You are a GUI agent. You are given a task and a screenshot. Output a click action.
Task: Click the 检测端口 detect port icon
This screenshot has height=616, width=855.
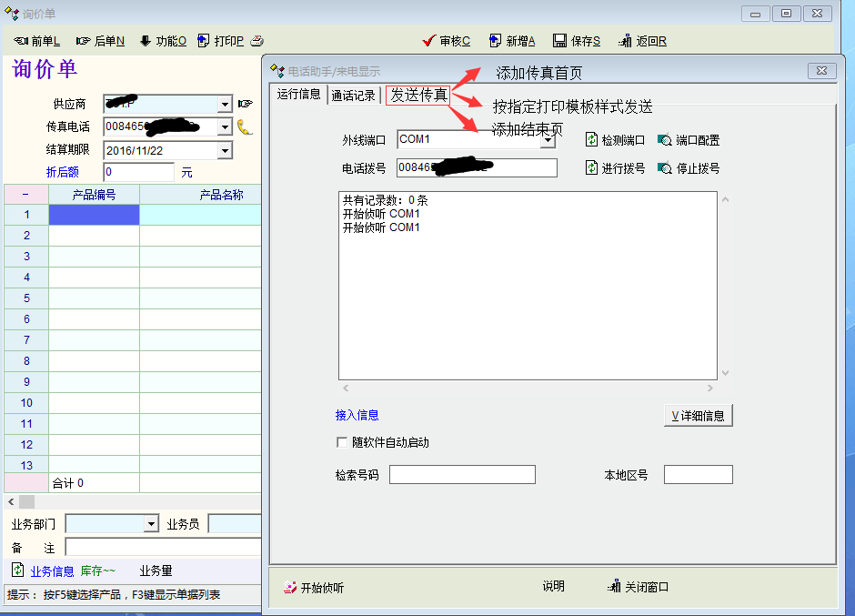pos(592,140)
